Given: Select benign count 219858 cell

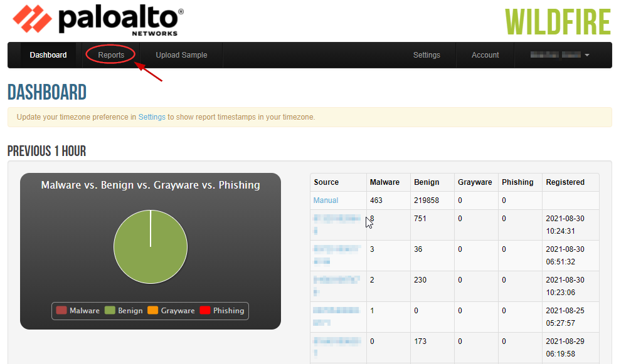Looking at the screenshot, I should click(432, 200).
